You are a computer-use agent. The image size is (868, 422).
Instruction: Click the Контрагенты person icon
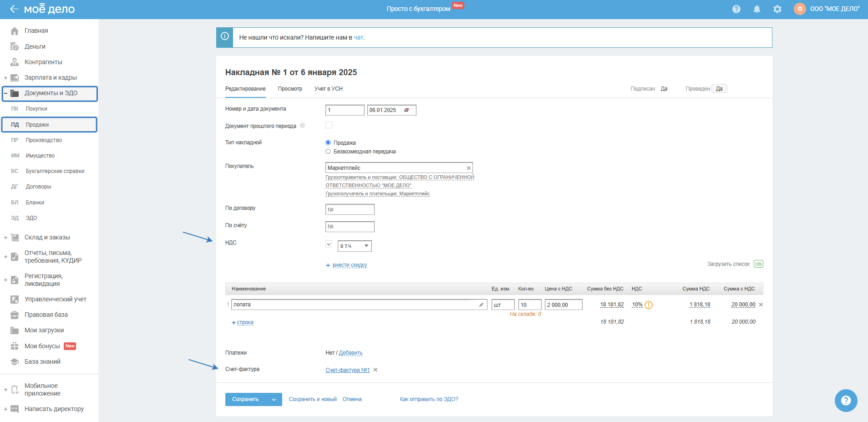15,62
